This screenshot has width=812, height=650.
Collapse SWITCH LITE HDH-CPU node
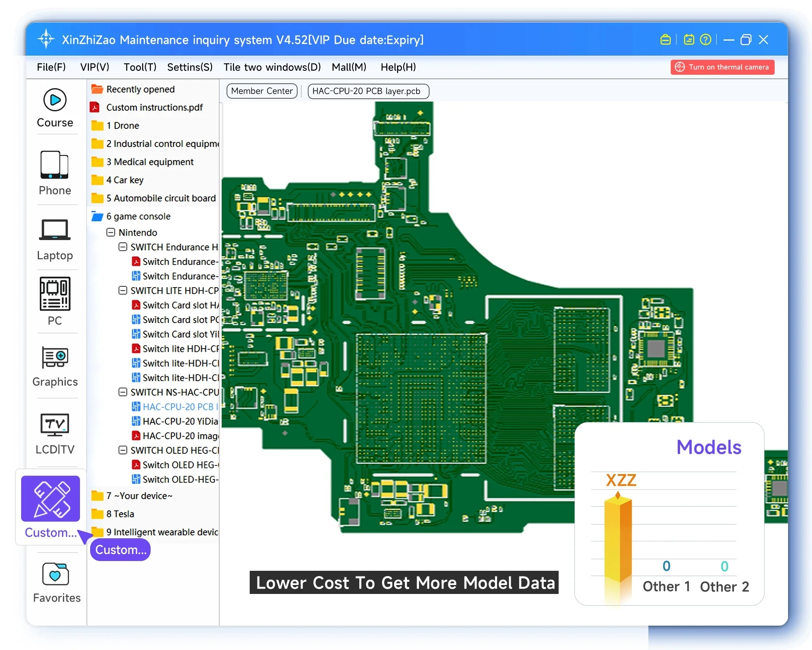123,290
